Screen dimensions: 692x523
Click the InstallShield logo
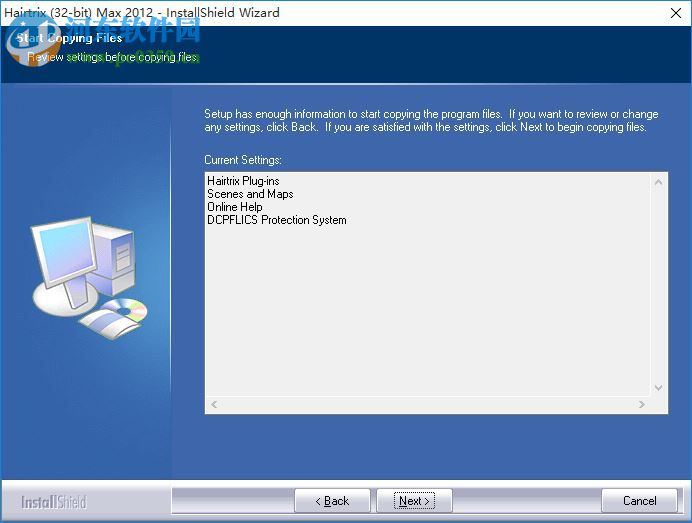pyautogui.click(x=54, y=502)
